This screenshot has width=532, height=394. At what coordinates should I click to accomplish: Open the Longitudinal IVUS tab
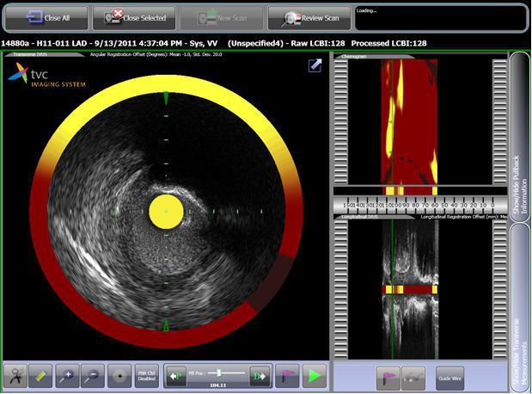coord(373,217)
